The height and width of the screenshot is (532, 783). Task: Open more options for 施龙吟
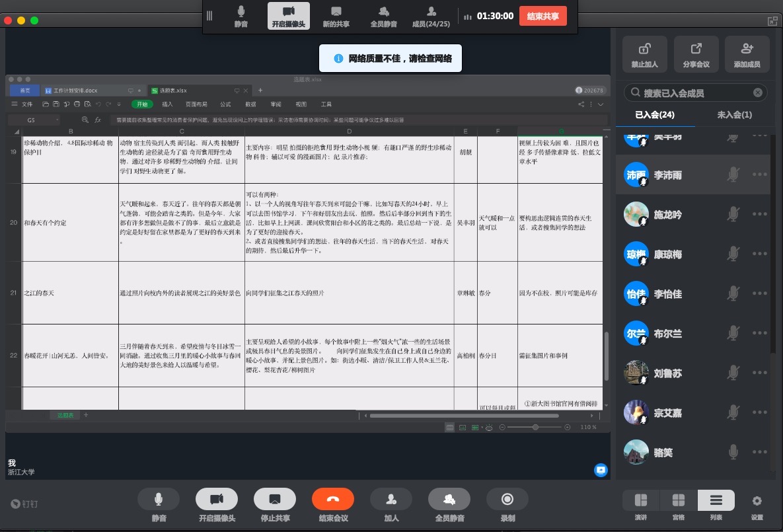click(x=759, y=214)
